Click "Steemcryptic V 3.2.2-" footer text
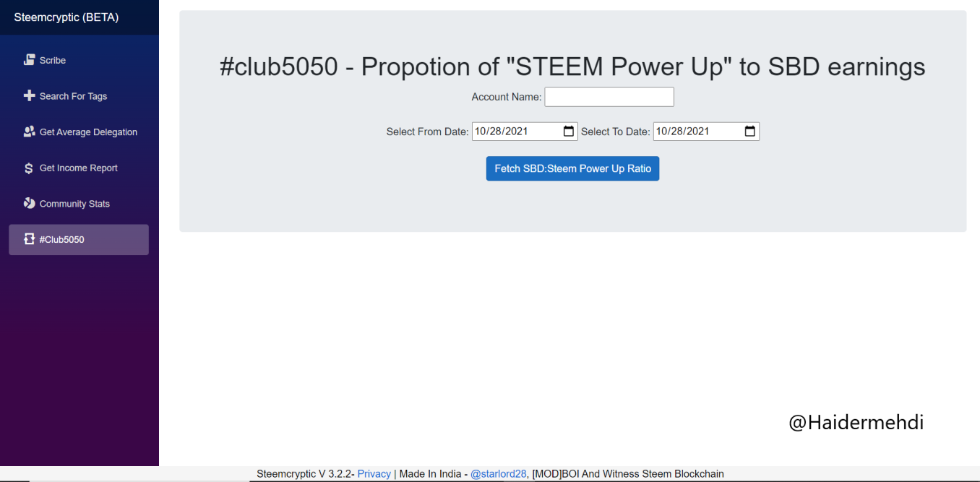The height and width of the screenshot is (482, 980). [x=306, y=474]
